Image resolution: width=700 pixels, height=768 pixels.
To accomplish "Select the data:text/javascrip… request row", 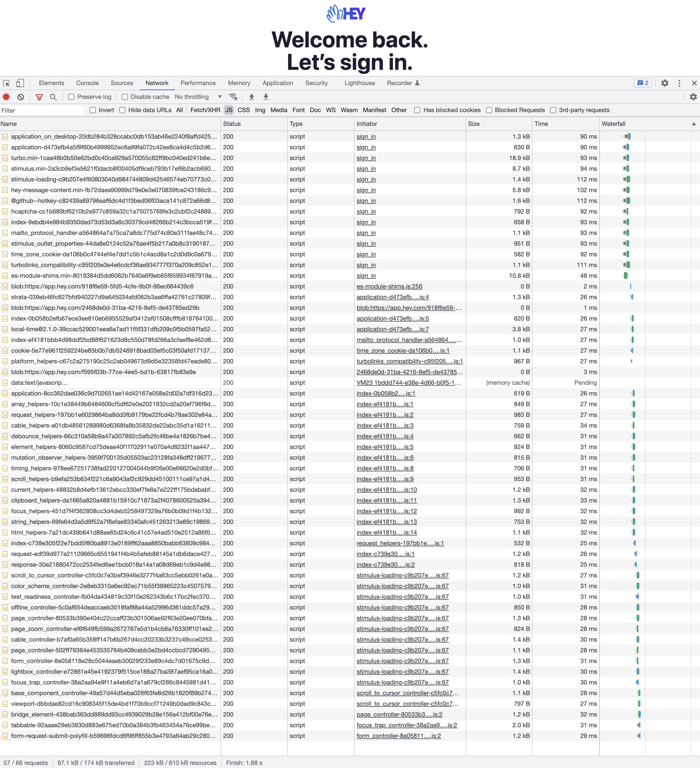I will (x=350, y=383).
